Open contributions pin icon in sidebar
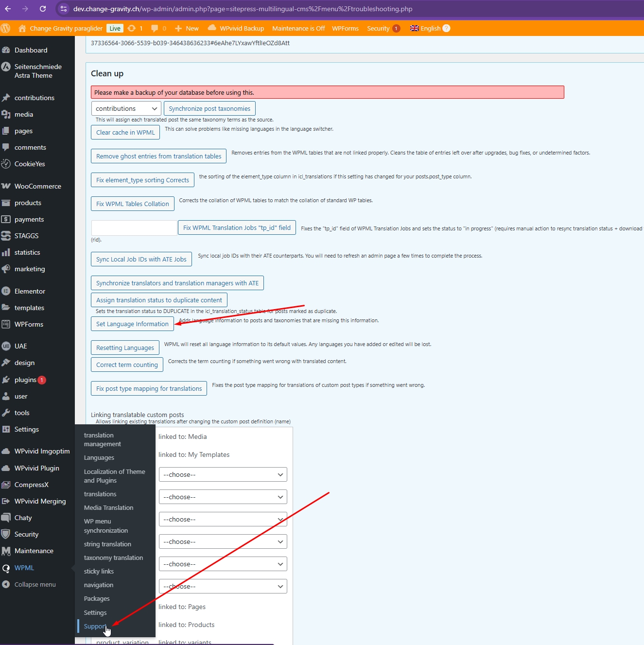644x645 pixels. (6, 98)
